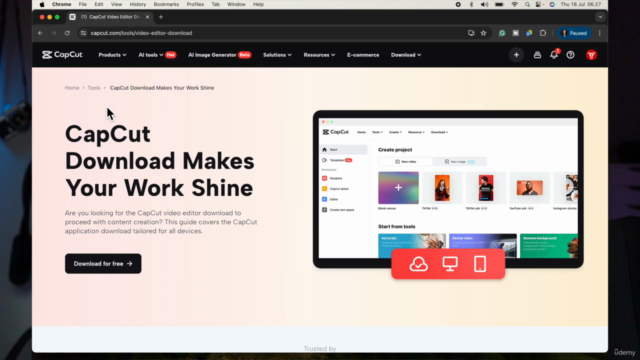Open a new tab with plus button
The width and height of the screenshot is (640, 360).
(x=161, y=17)
